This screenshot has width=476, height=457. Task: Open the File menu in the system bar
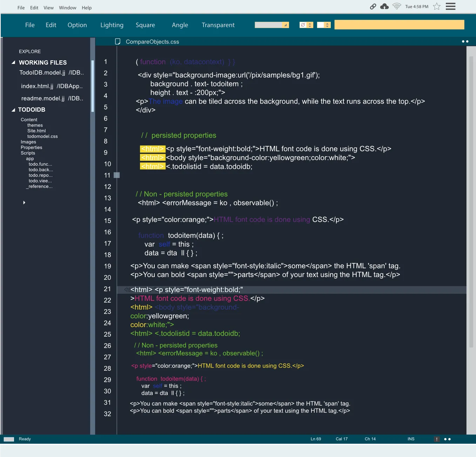click(21, 8)
